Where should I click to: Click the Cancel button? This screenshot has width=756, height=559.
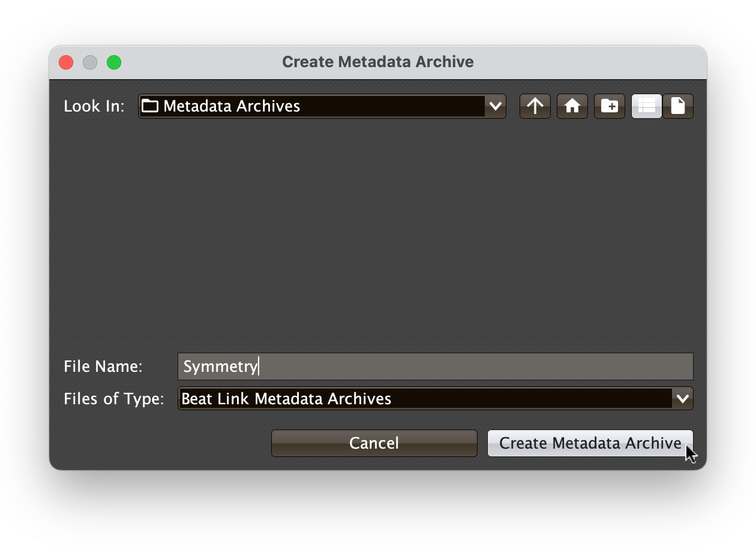[374, 443]
